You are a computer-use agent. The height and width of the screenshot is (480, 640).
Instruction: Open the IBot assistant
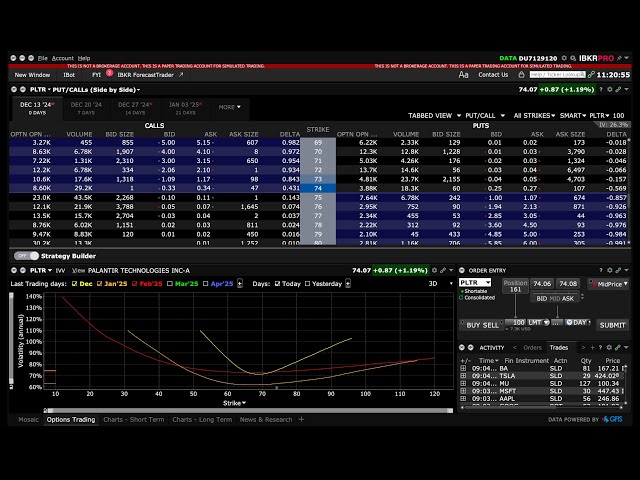tap(69, 75)
